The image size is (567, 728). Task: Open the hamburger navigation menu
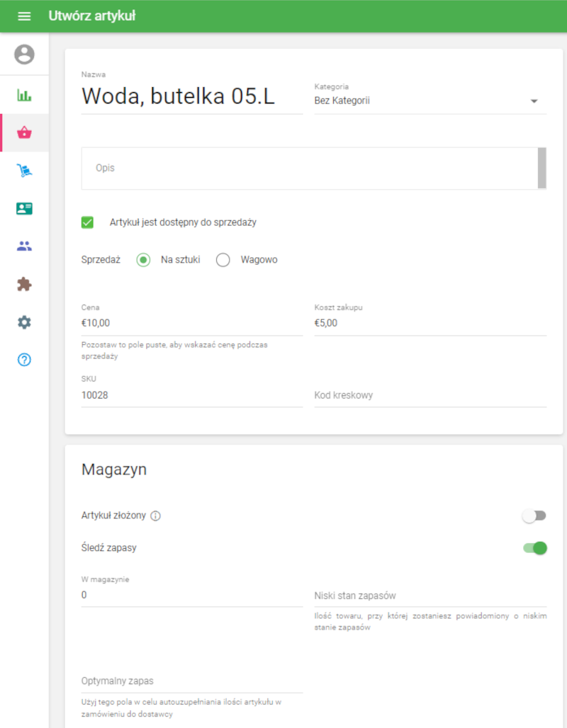pos(24,16)
